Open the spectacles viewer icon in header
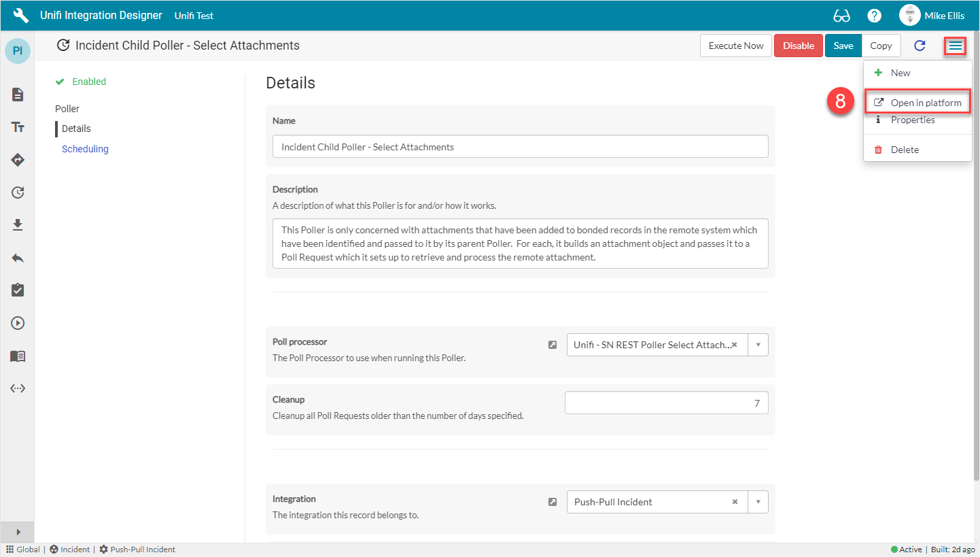Screen dimensions: 980x557 (x=842, y=15)
